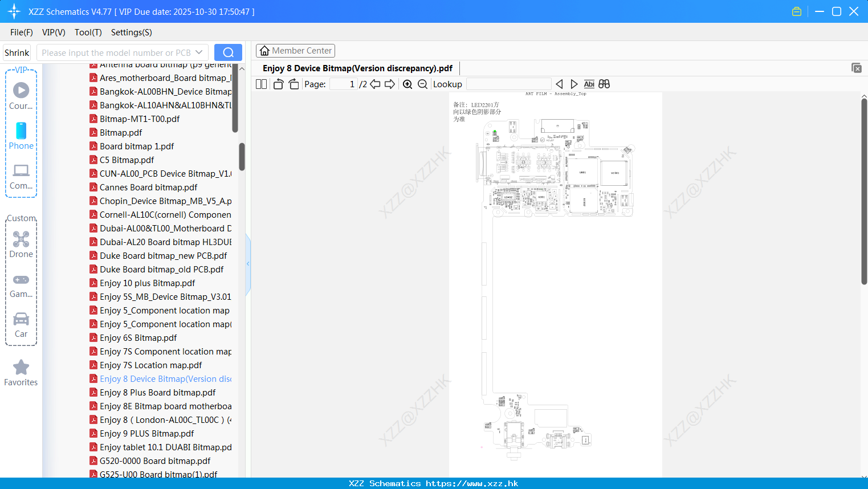The image size is (868, 489).
Task: Open Ares_motherboard_Board bitmap file
Action: pos(160,78)
